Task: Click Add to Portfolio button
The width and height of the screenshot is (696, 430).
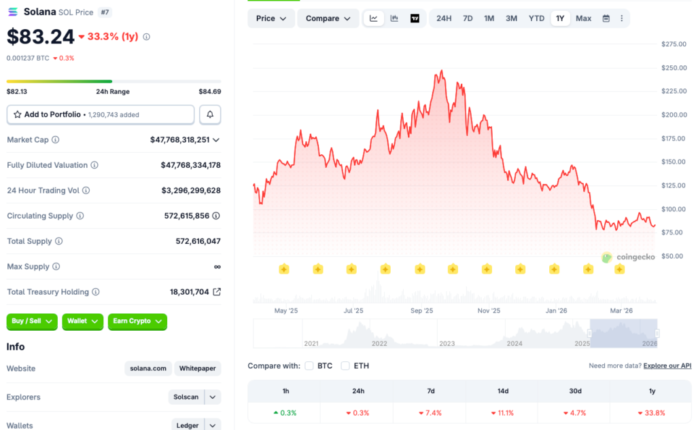Action: pos(100,114)
